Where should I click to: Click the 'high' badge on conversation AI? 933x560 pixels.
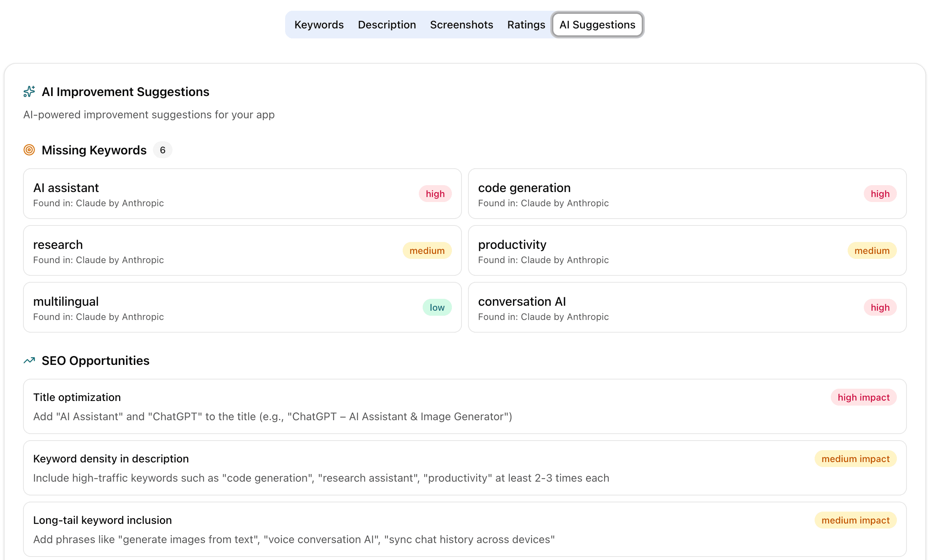click(880, 307)
